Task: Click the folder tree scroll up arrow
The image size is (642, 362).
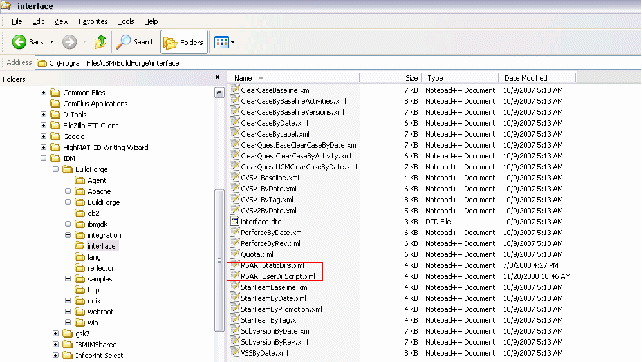Action: tap(219, 93)
